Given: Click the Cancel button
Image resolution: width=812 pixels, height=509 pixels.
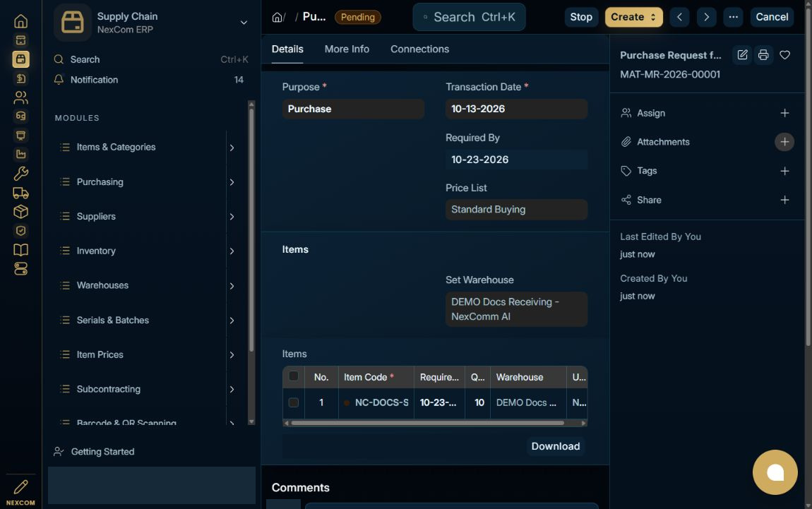Looking at the screenshot, I should tap(772, 17).
